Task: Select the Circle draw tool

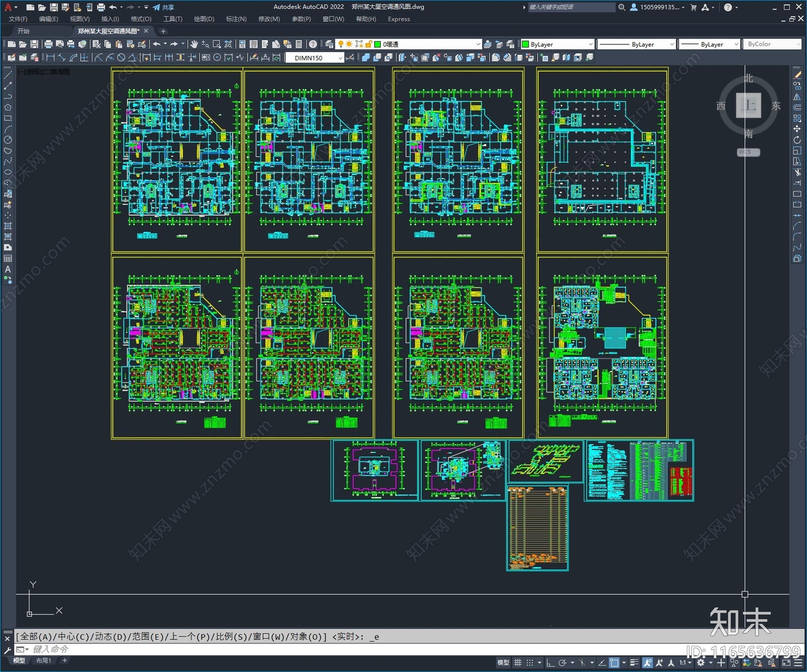Action: [x=8, y=140]
